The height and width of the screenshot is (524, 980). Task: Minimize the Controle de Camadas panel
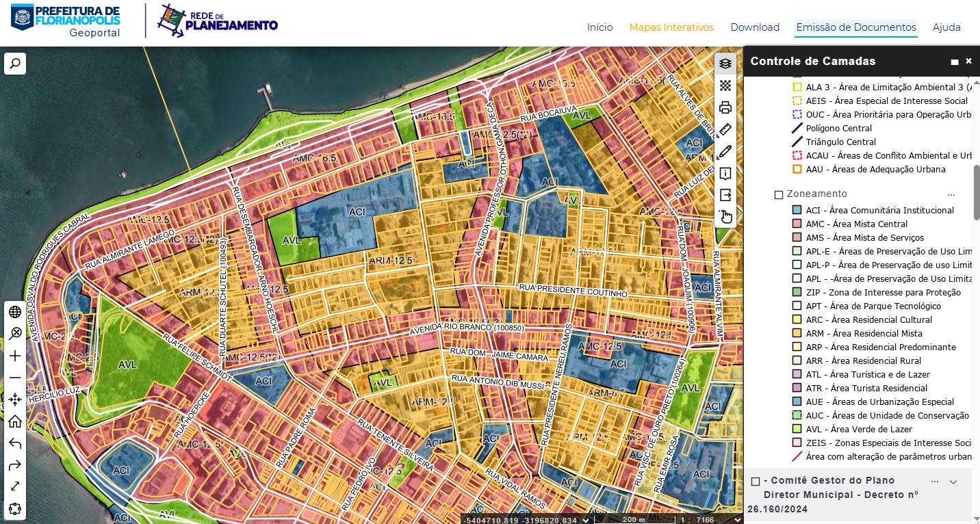pyautogui.click(x=955, y=62)
